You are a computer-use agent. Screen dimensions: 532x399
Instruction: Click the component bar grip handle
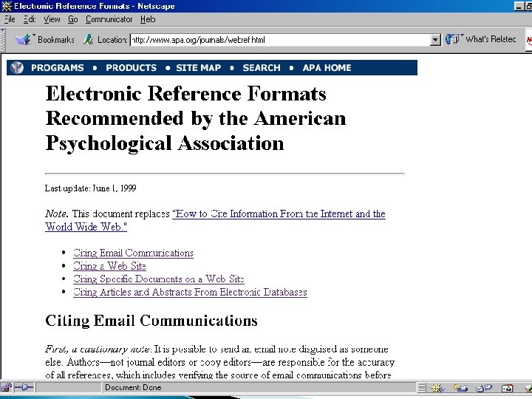click(x=422, y=387)
